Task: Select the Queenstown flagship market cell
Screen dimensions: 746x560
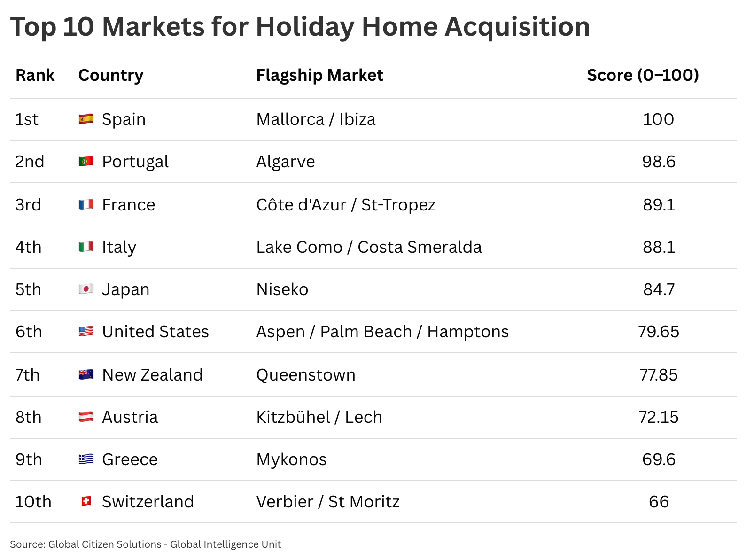Action: pos(306,375)
